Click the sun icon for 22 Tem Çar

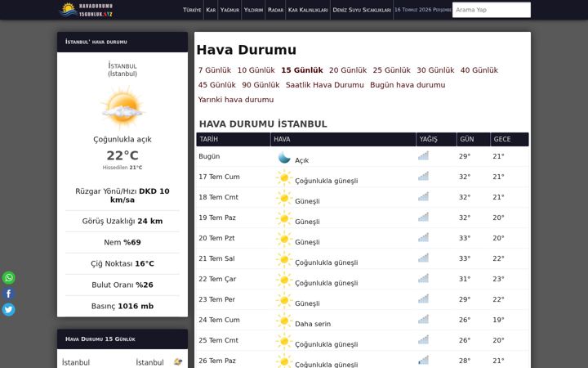[x=284, y=280]
